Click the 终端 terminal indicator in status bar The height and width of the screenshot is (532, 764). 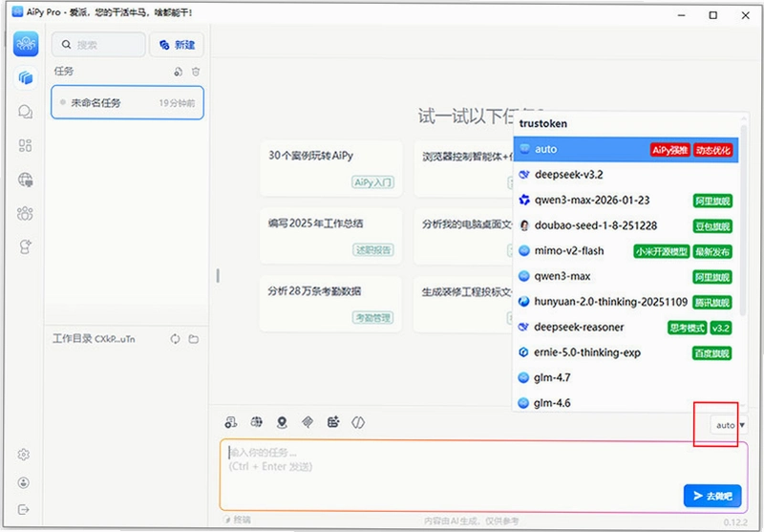237,520
